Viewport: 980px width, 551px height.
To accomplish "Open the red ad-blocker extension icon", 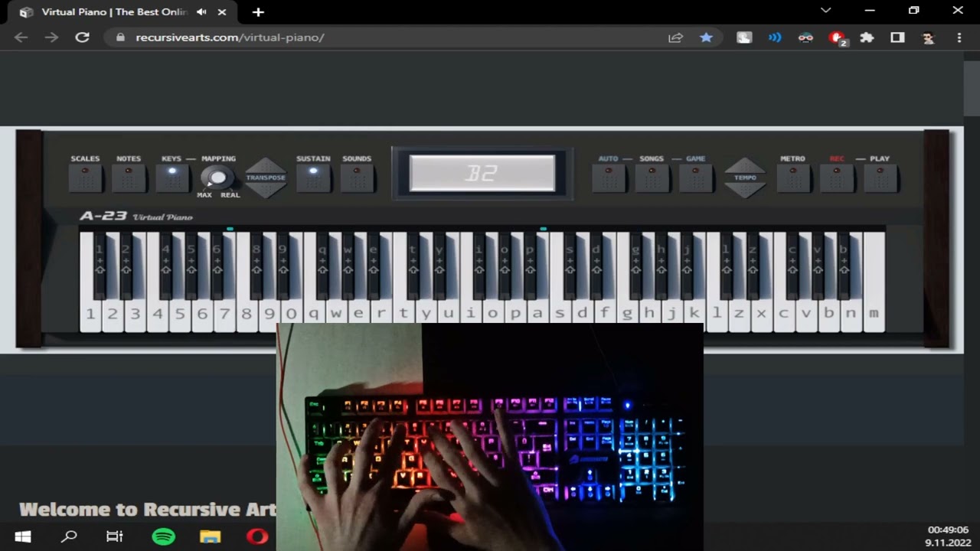I will (x=837, y=37).
